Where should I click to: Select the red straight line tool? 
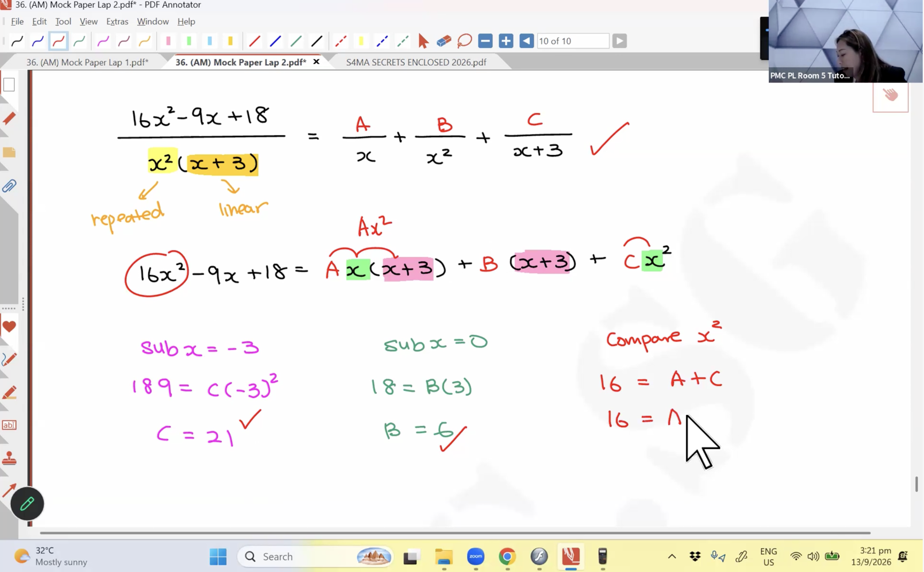coord(254,41)
